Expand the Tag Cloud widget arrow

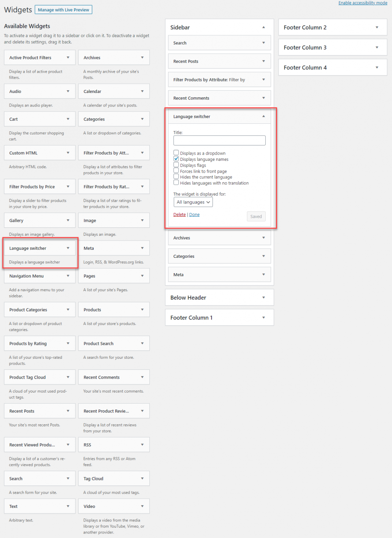tap(142, 479)
